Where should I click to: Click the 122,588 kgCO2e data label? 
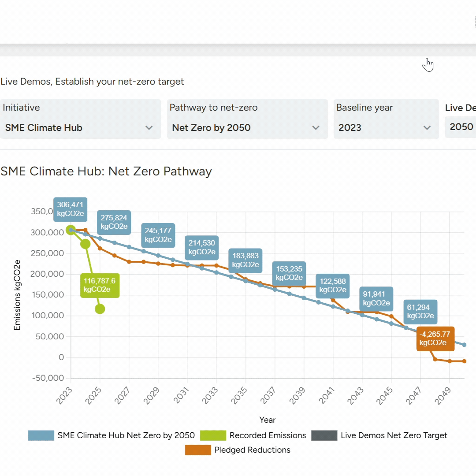(333, 286)
